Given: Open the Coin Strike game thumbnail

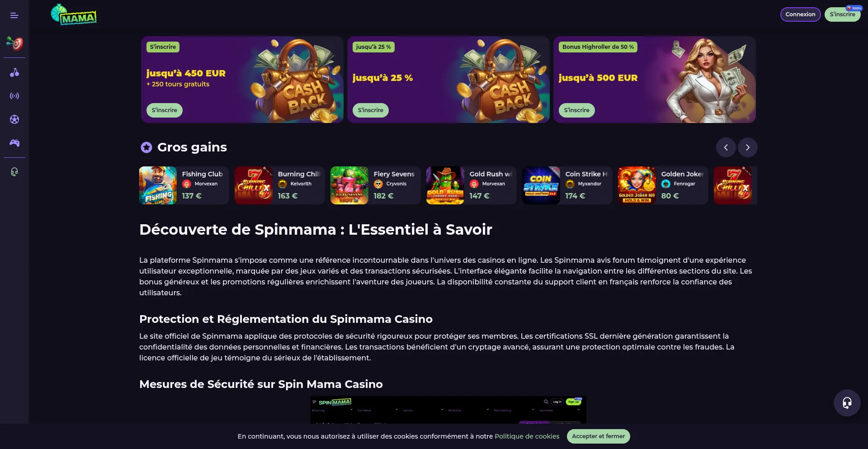Looking at the screenshot, I should pos(541,185).
